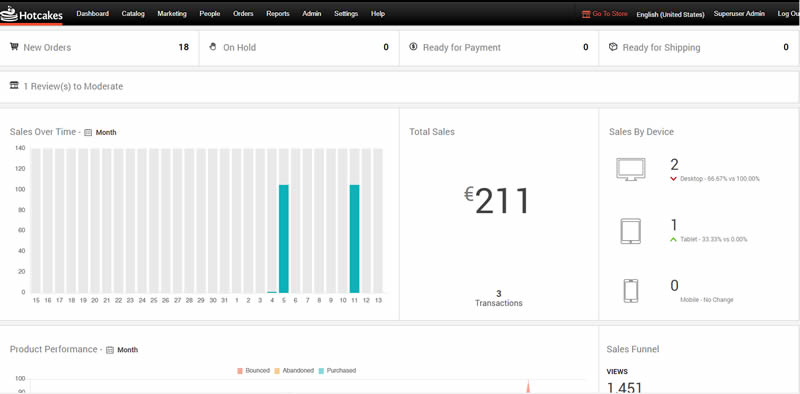Click the Log Out link

[x=788, y=14]
